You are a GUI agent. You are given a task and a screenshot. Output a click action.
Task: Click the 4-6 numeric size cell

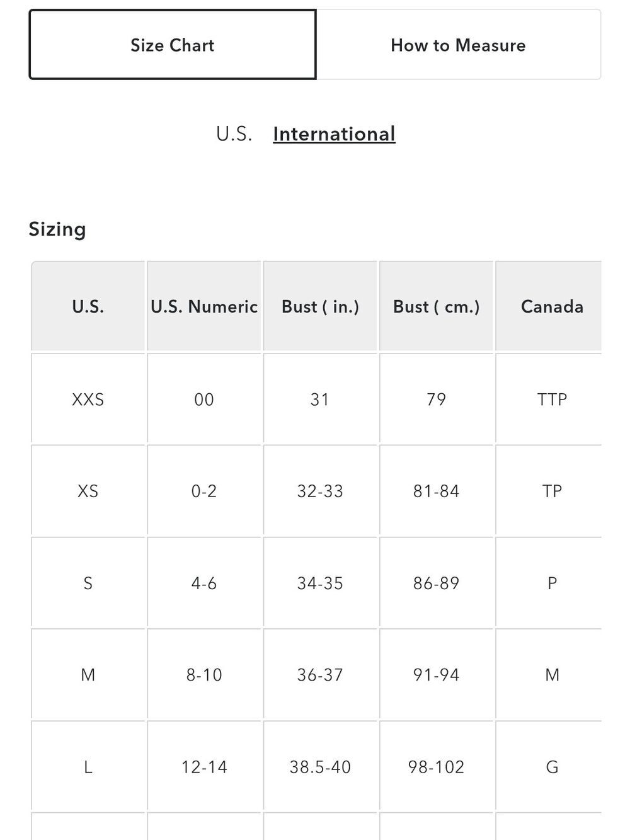pyautogui.click(x=204, y=583)
